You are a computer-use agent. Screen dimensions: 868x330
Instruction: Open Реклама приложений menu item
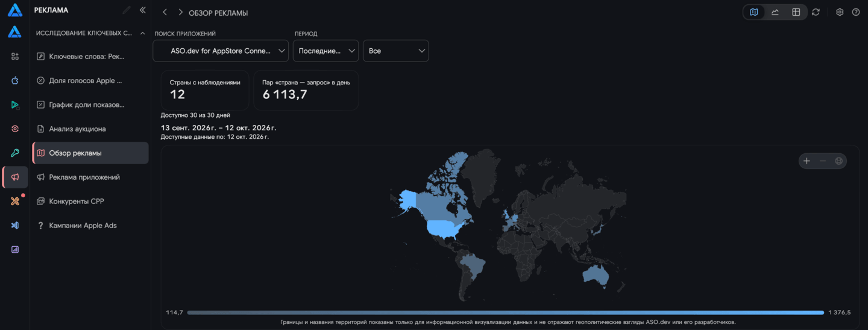tap(90, 177)
